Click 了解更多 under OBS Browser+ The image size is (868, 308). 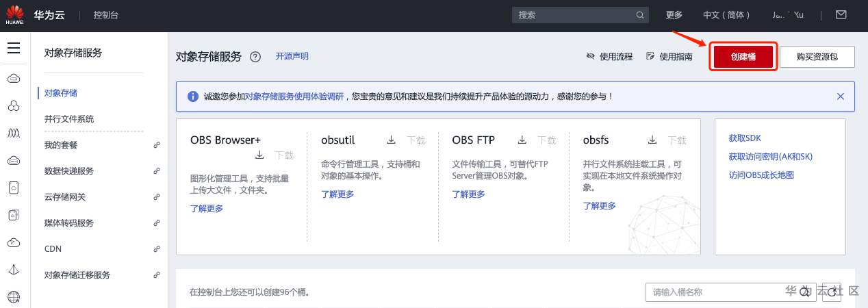coord(207,208)
